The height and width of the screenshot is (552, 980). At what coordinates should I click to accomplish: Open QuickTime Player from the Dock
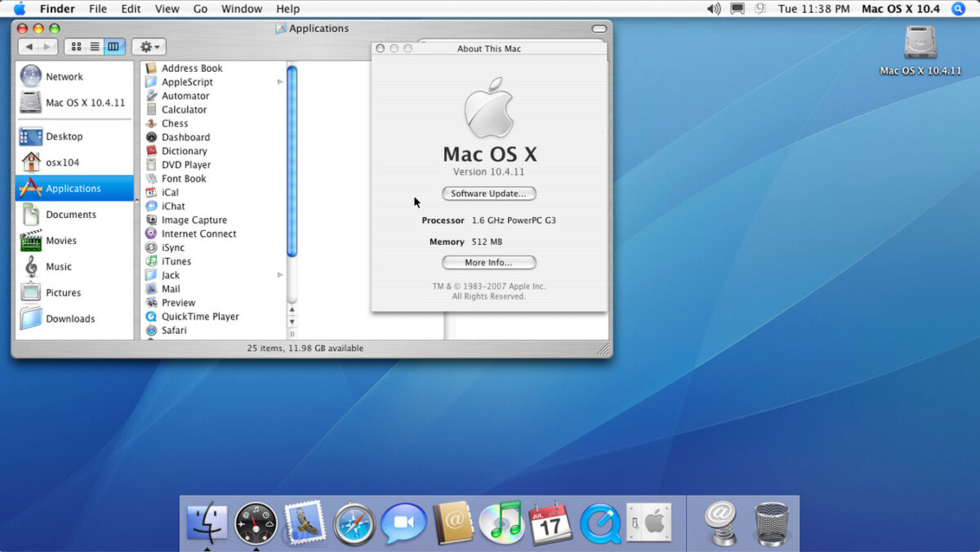(x=600, y=521)
